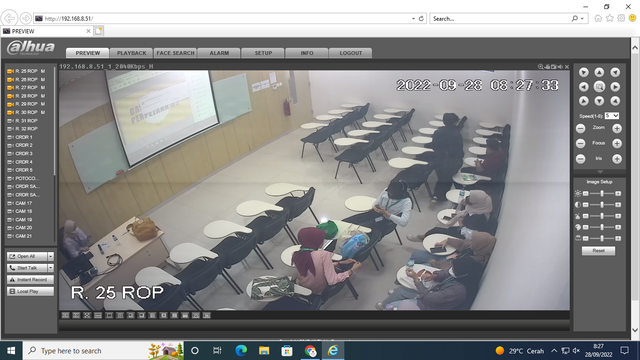This screenshot has width=640, height=360.
Task: Close the video stream with X icon
Action: click(567, 67)
